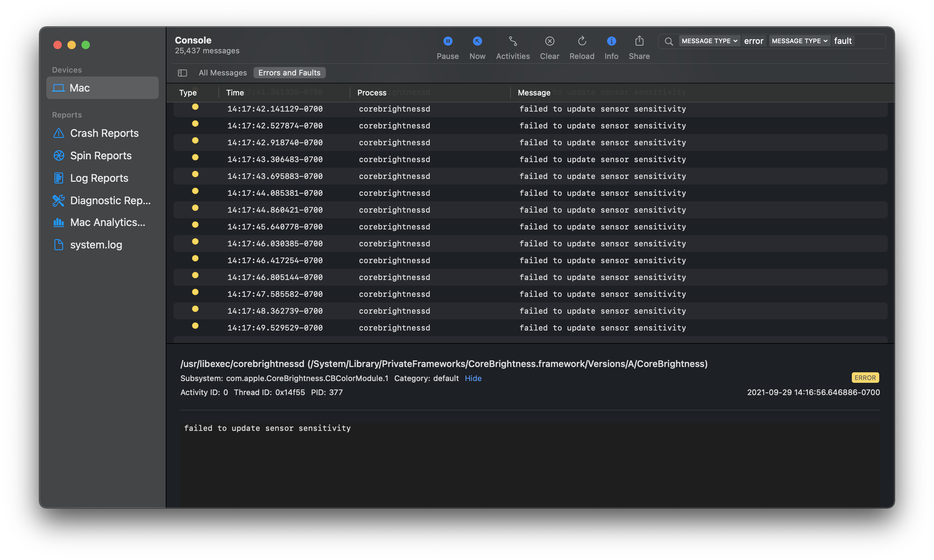Screen dimensions: 934x560
Task: Click Hide link next to Category
Action: click(x=473, y=378)
